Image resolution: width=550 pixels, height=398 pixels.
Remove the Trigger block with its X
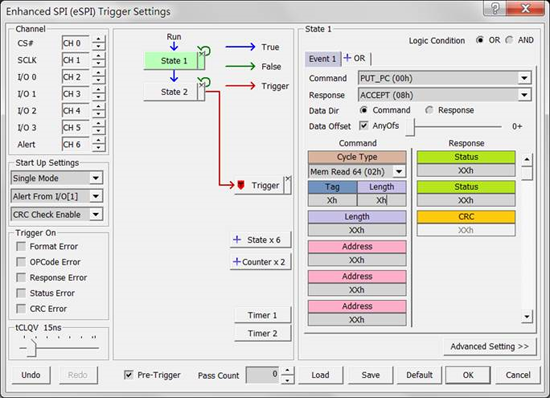[288, 178]
